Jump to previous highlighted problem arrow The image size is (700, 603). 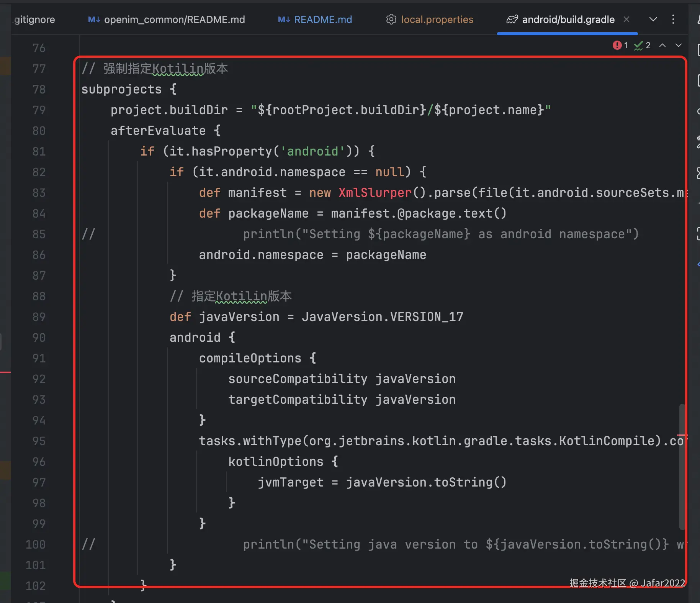pyautogui.click(x=662, y=46)
